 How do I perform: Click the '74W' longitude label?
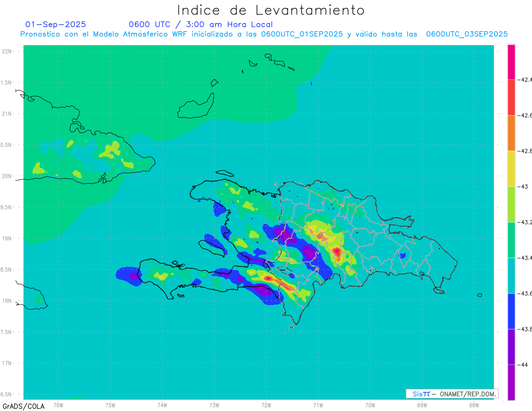[162, 405]
